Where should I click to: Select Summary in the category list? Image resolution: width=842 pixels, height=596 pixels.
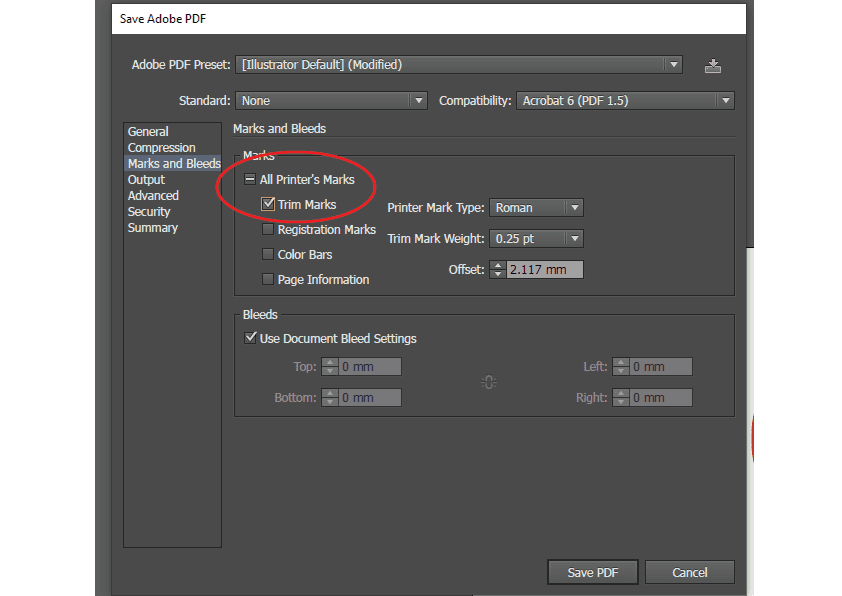[x=172, y=228]
